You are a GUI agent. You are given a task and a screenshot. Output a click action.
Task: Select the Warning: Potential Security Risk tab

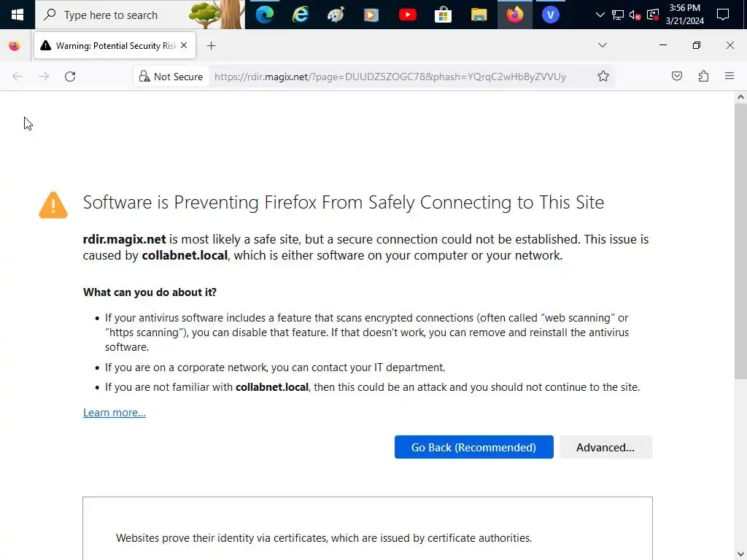[x=115, y=46]
